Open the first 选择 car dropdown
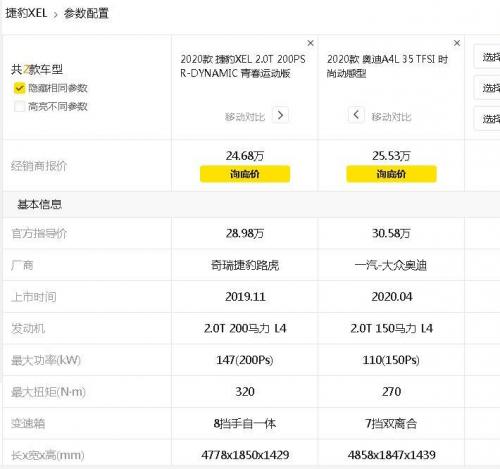The height and width of the screenshot is (469, 500). pos(487,57)
